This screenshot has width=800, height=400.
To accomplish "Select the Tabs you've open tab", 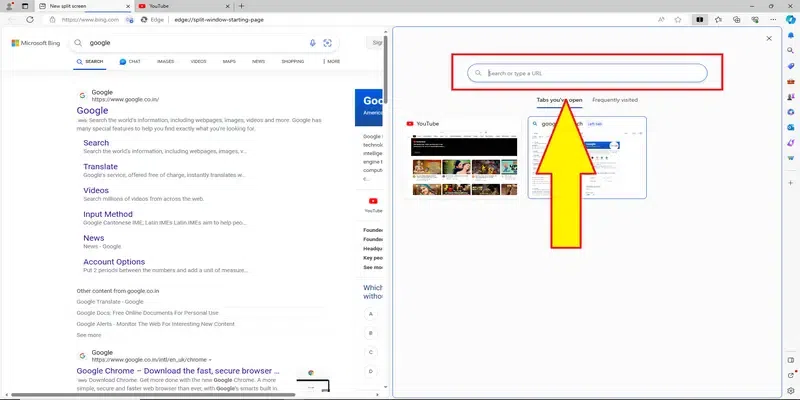I will (x=559, y=100).
